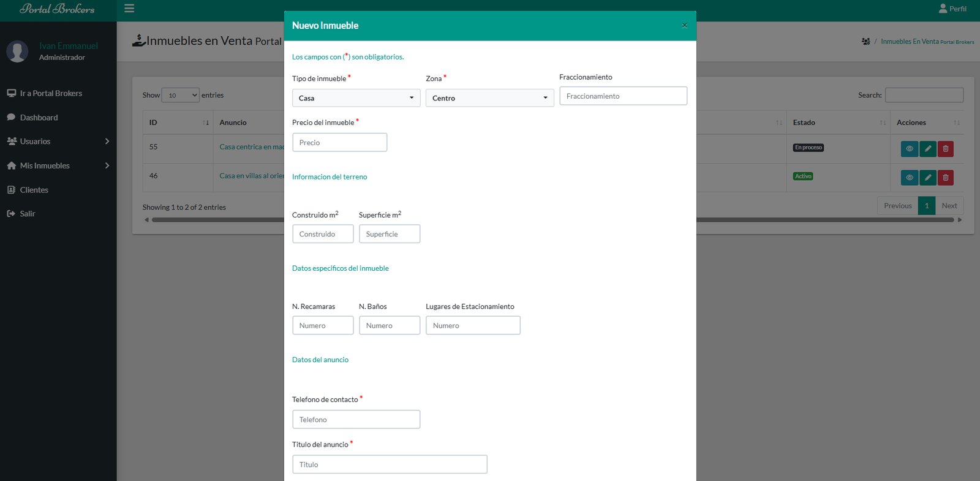Viewport: 980px width, 481px height.
Task: Click the Previous pagination button
Action: tap(897, 206)
